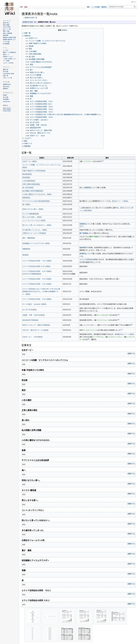Open おまかせ表示 random page link
The height and width of the screenshot is (644, 138).
(7, 27)
